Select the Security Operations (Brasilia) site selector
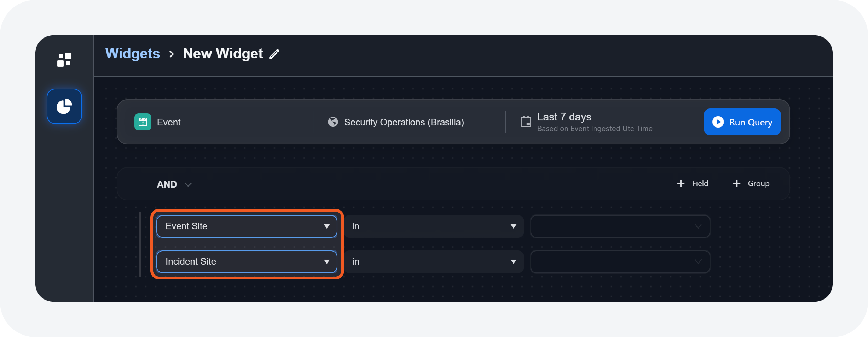The image size is (868, 337). (x=404, y=122)
